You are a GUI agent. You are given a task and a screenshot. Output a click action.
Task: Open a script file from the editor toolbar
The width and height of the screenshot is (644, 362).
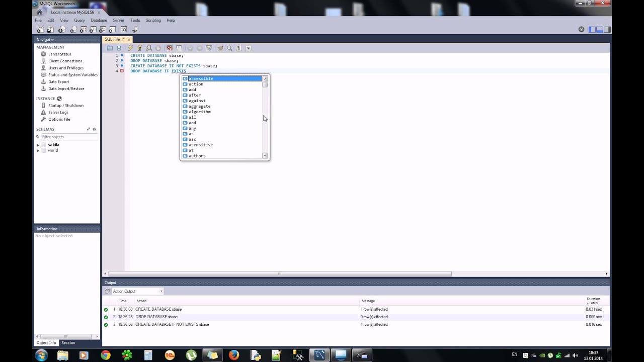click(110, 48)
